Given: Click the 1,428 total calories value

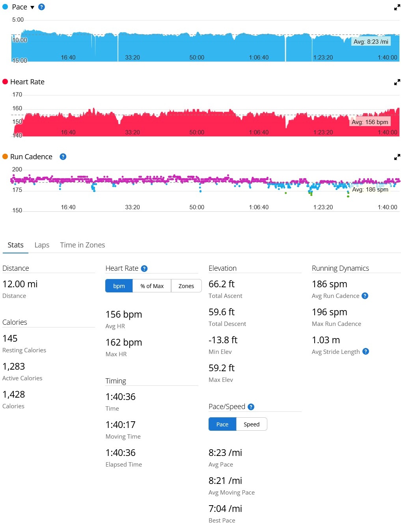Looking at the screenshot, I should (x=14, y=394).
